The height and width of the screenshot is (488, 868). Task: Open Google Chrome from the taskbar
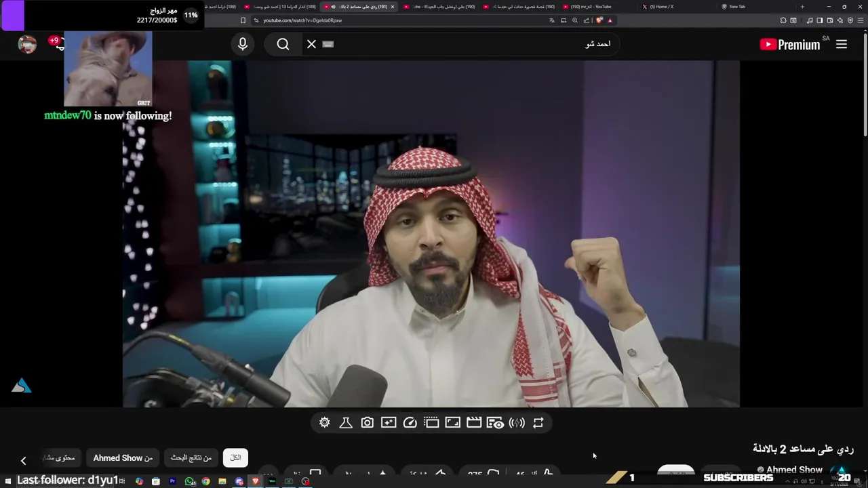point(205,481)
